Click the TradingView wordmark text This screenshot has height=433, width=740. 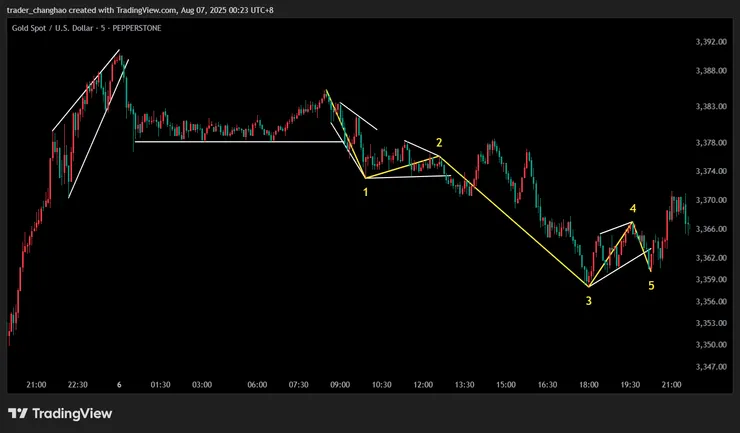coord(72,414)
